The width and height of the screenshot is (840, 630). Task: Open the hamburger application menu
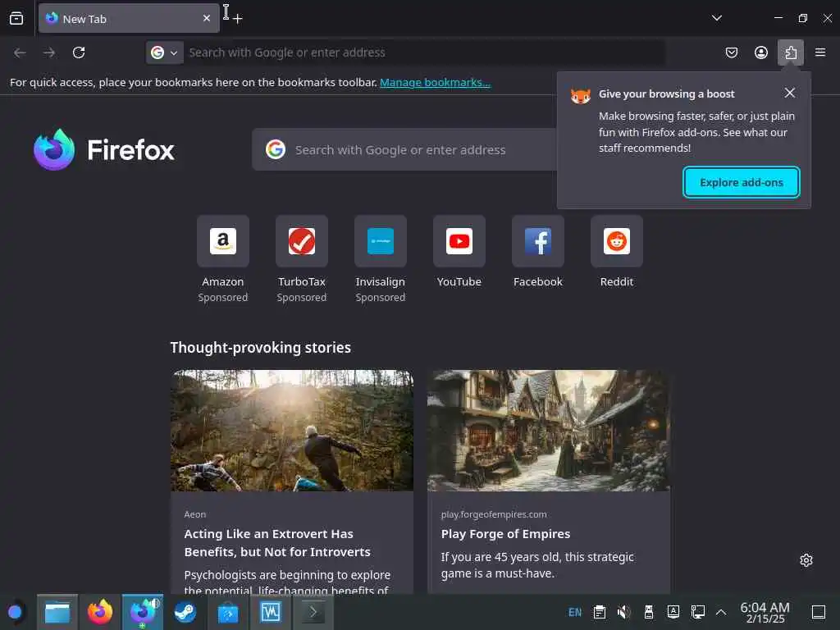(x=820, y=52)
